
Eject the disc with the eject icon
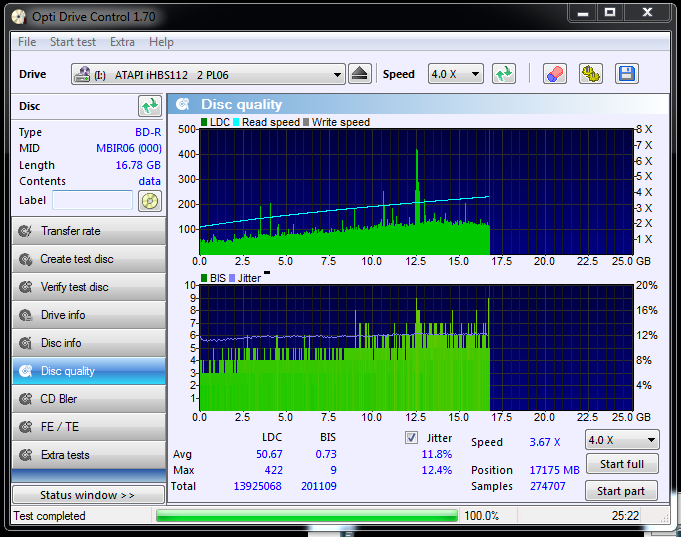click(x=360, y=74)
